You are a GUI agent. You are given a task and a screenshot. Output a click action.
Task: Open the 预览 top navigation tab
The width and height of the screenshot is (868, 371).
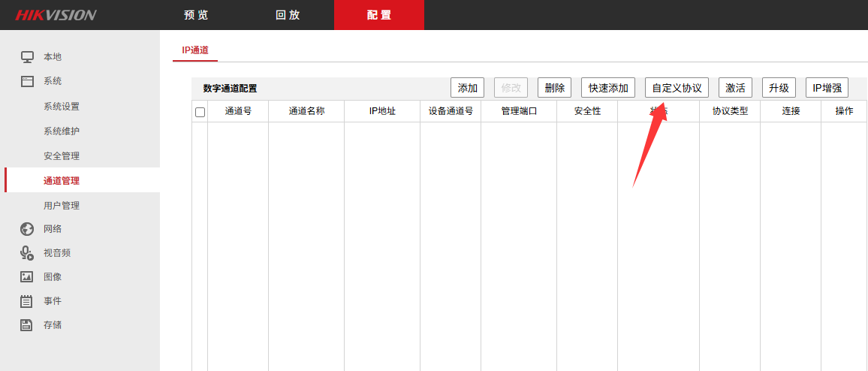point(196,15)
